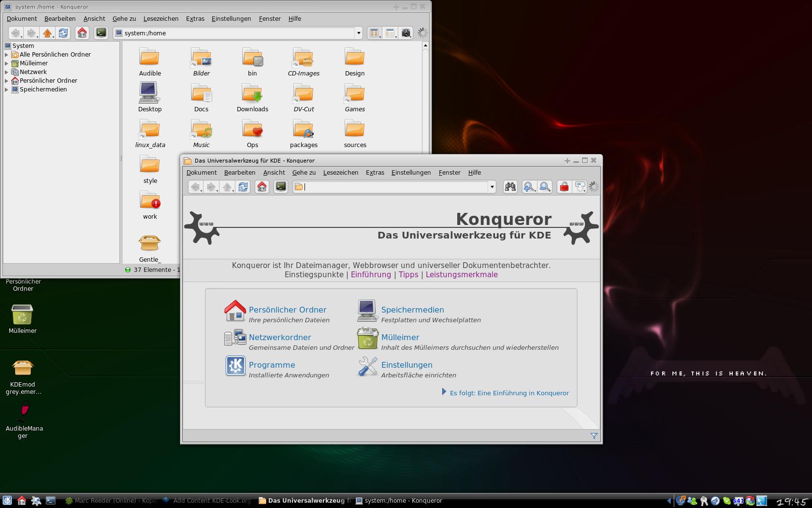Click Reload in system:/home Konqueror toolbar
This screenshot has height=508, width=812.
pyautogui.click(x=63, y=33)
